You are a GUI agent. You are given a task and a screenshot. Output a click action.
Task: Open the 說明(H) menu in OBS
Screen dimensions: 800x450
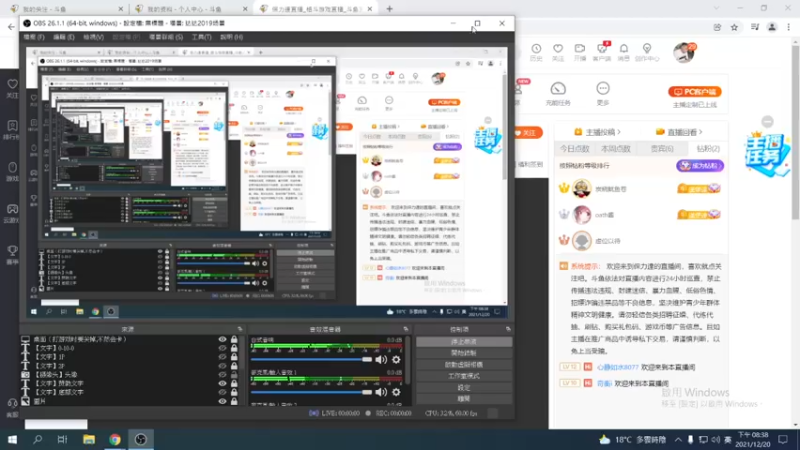coord(231,37)
